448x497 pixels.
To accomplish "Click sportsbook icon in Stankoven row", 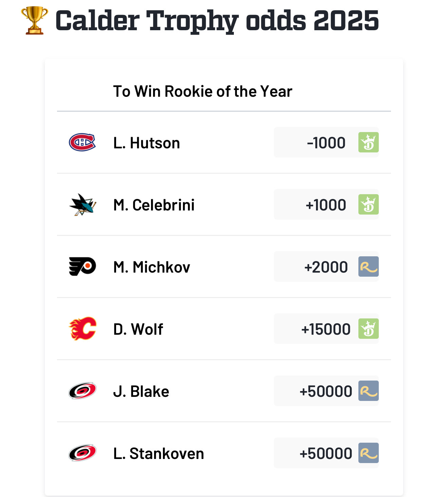I will [369, 453].
